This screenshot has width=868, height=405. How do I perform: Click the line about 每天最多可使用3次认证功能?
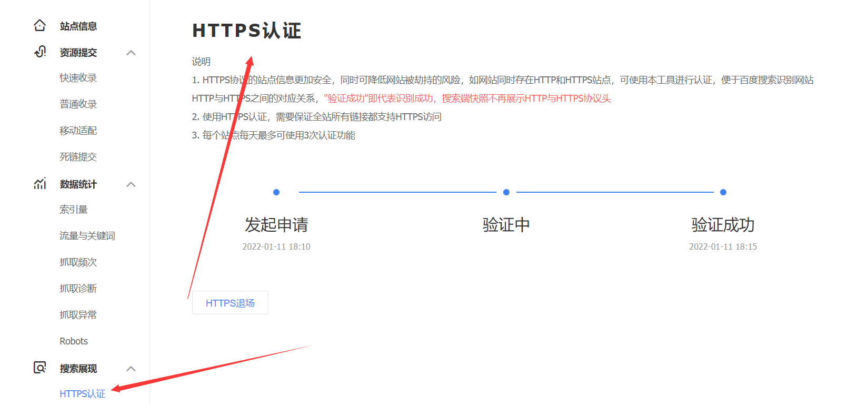coord(274,135)
